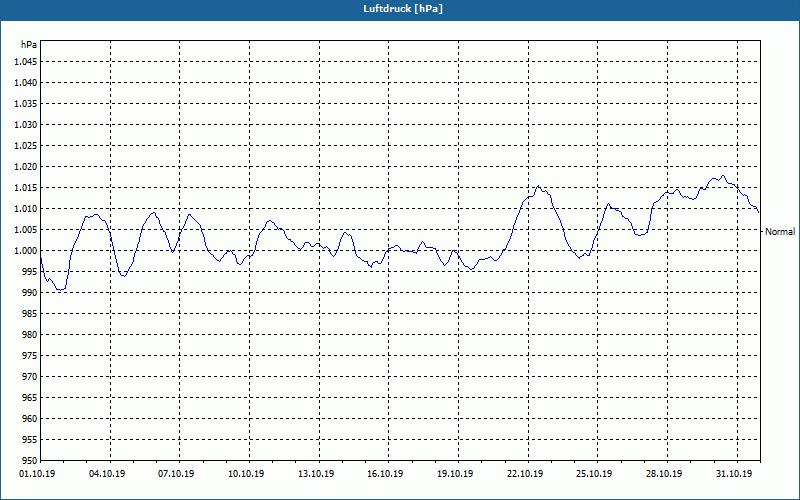
Task: Select the 950 axis value
Action: (30, 461)
